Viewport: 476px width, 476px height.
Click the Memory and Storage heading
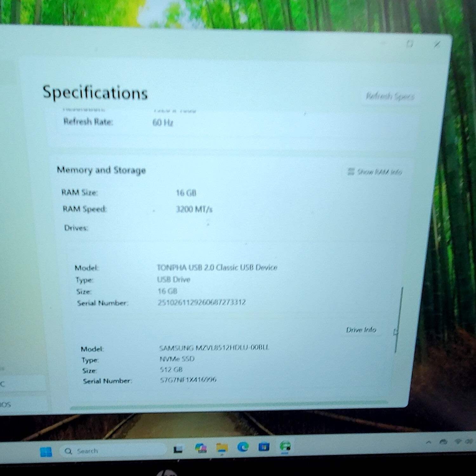(101, 170)
